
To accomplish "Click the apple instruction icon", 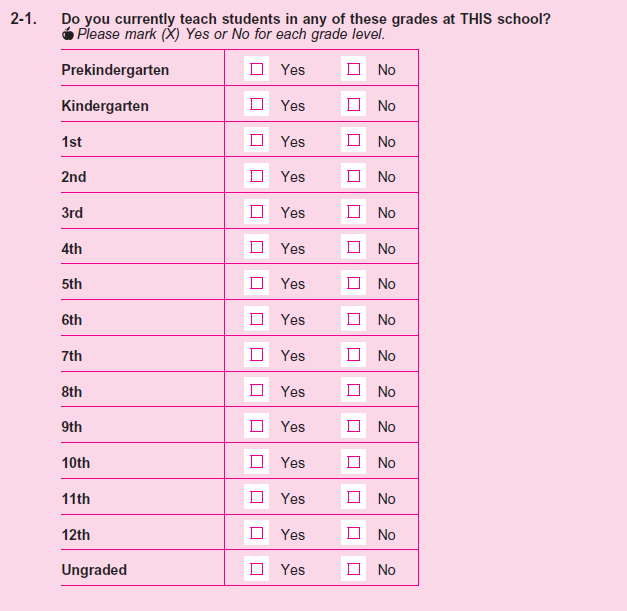I will pos(68,34).
